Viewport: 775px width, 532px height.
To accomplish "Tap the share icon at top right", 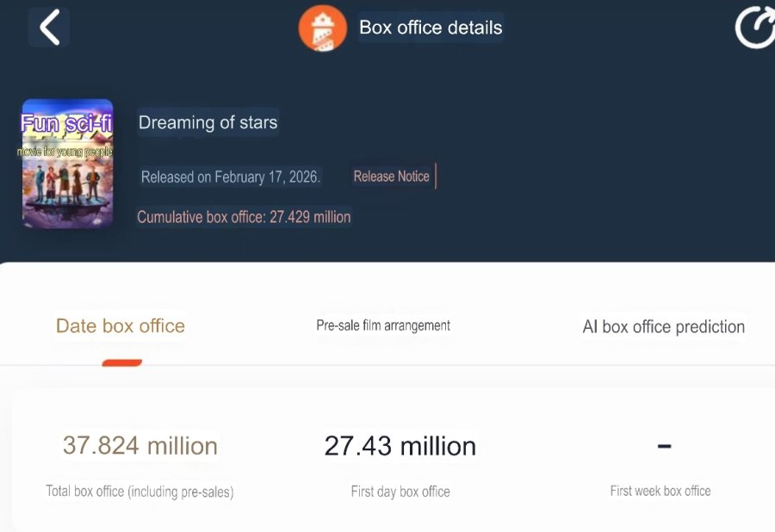I will pyautogui.click(x=755, y=28).
